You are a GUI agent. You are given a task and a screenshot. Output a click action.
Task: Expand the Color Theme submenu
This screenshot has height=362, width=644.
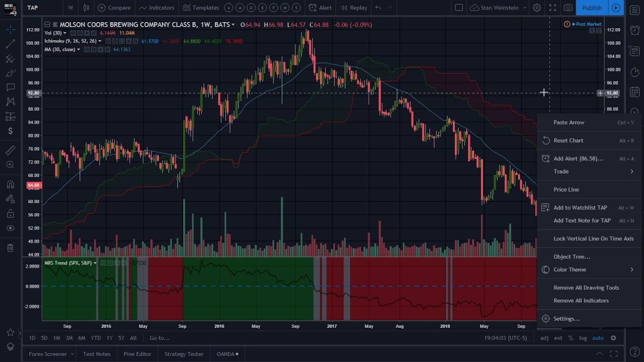click(589, 269)
